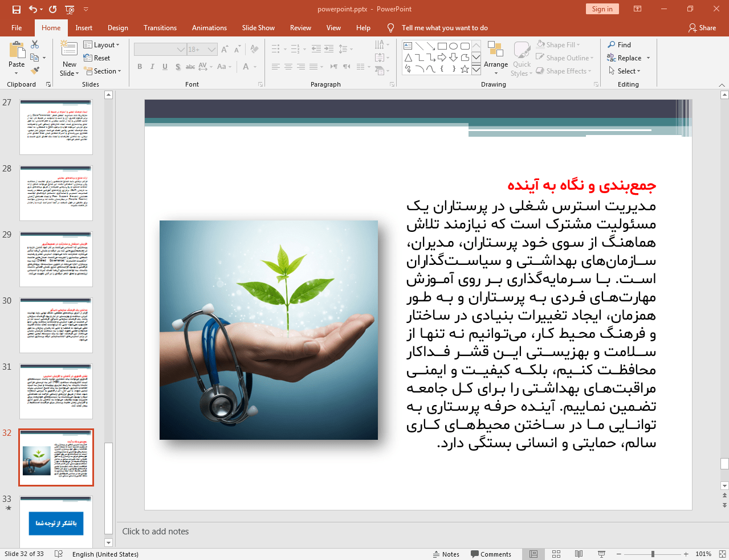Toggle the Notes pane
Viewport: 729px width, 560px height.
[446, 554]
